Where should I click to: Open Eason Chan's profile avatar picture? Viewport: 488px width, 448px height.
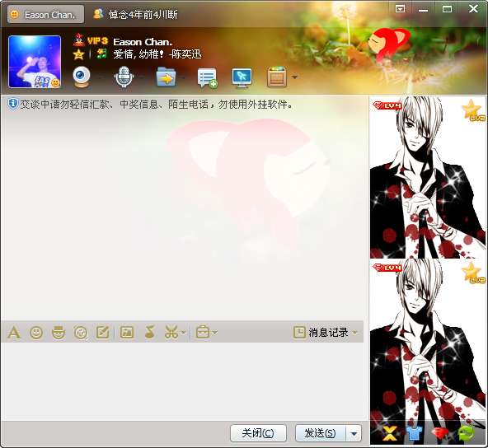pyautogui.click(x=35, y=62)
